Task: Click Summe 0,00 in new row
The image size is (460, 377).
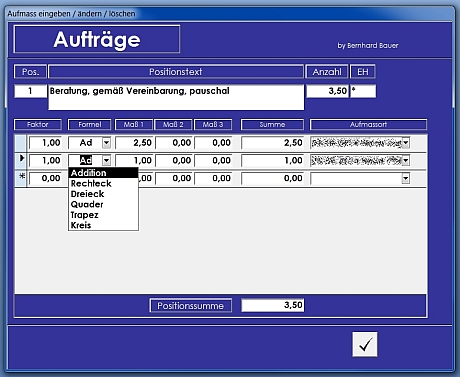Action: tap(273, 178)
